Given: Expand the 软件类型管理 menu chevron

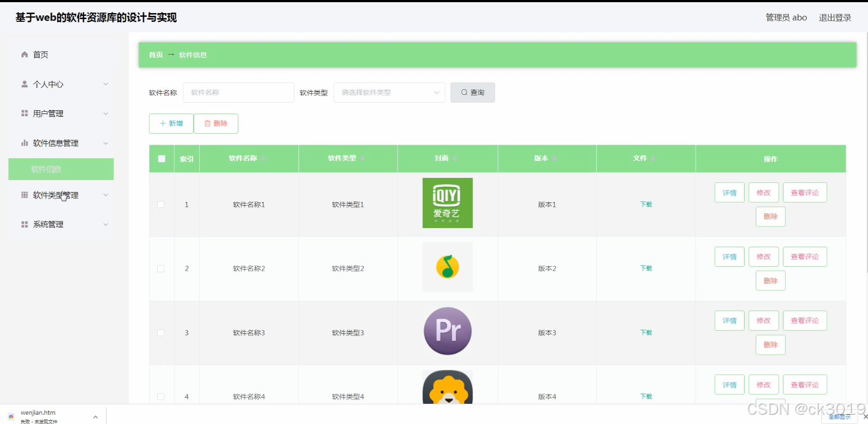Looking at the screenshot, I should pos(106,195).
